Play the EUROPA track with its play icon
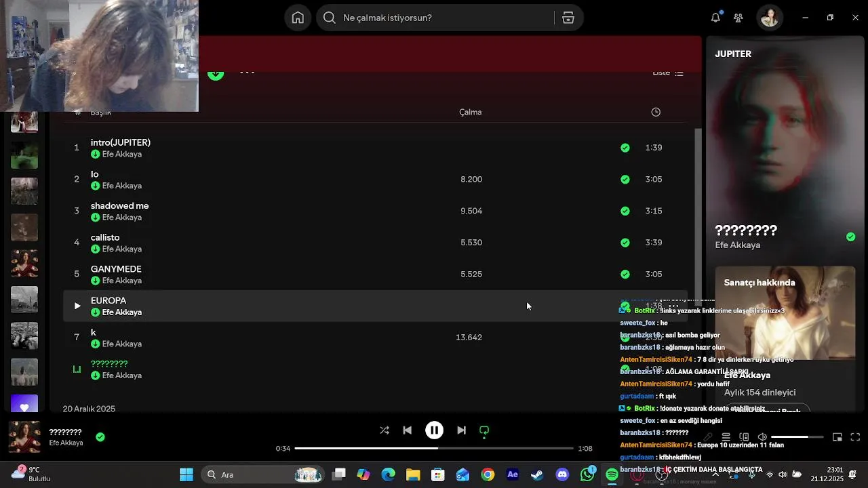The width and height of the screenshot is (868, 488). (77, 306)
